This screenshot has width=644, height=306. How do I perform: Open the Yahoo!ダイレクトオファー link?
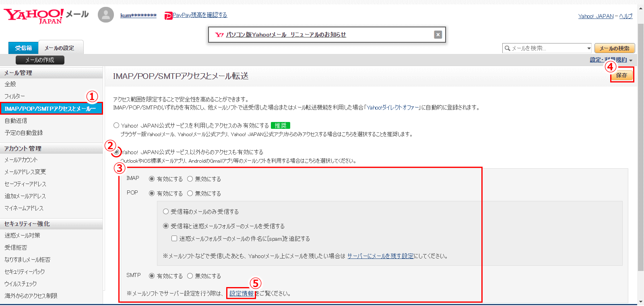pos(393,108)
